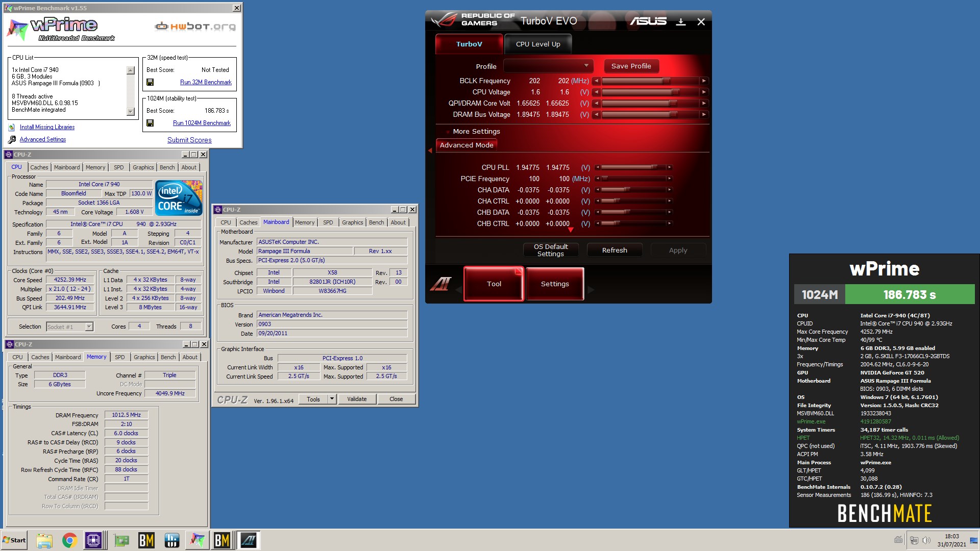Click the CPU List scroll-down arrow in wPrime
Screen dimensions: 980x551
coord(131,112)
